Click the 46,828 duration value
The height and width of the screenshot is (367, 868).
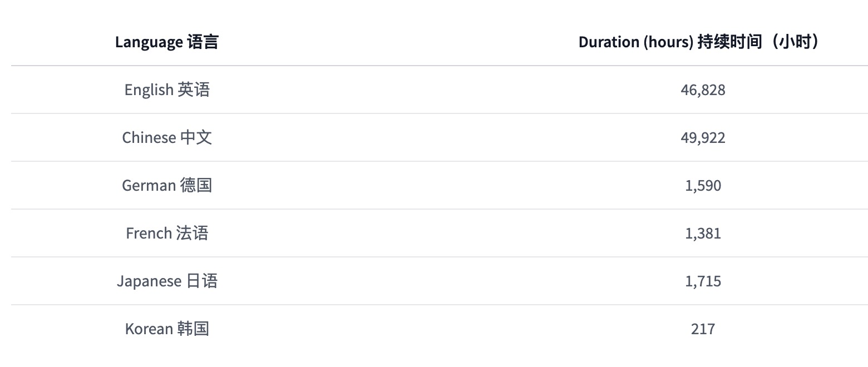[x=703, y=90]
